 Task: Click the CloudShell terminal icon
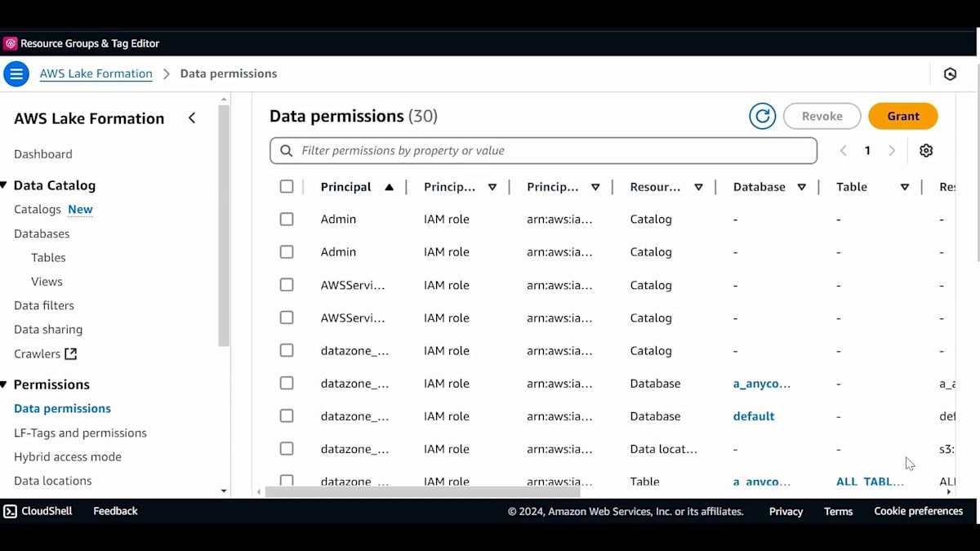pyautogui.click(x=10, y=511)
